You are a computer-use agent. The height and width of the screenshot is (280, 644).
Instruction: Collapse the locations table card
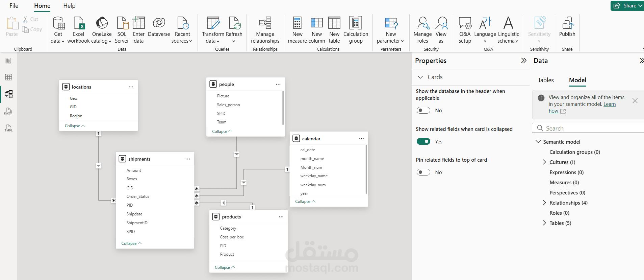75,125
